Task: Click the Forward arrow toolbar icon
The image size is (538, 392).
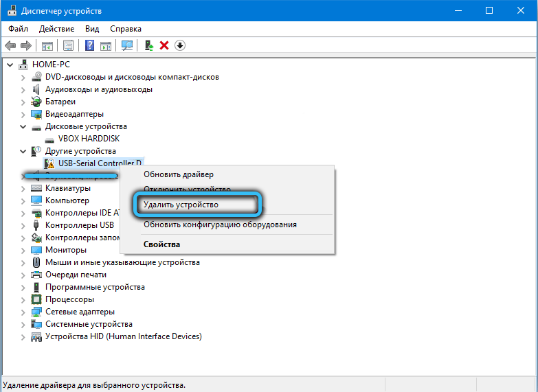Action: pos(26,45)
